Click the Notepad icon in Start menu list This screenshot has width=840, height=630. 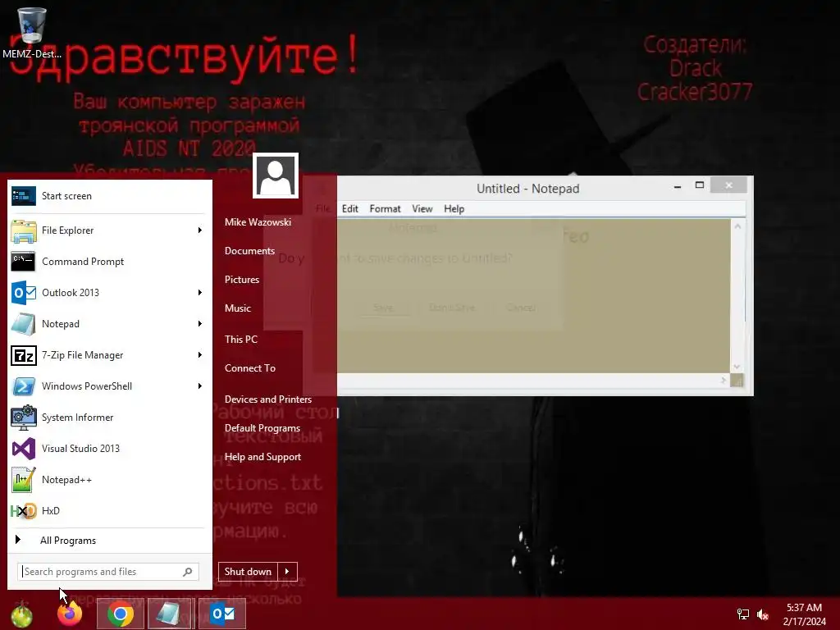pos(24,323)
